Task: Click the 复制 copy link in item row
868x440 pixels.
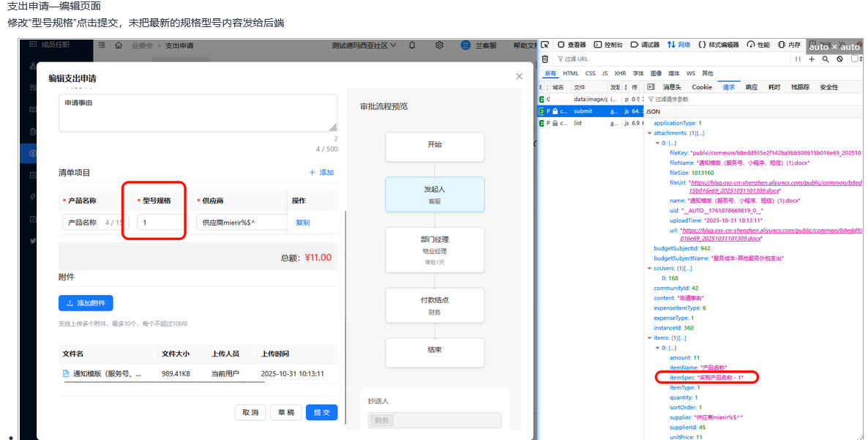Action: (302, 223)
